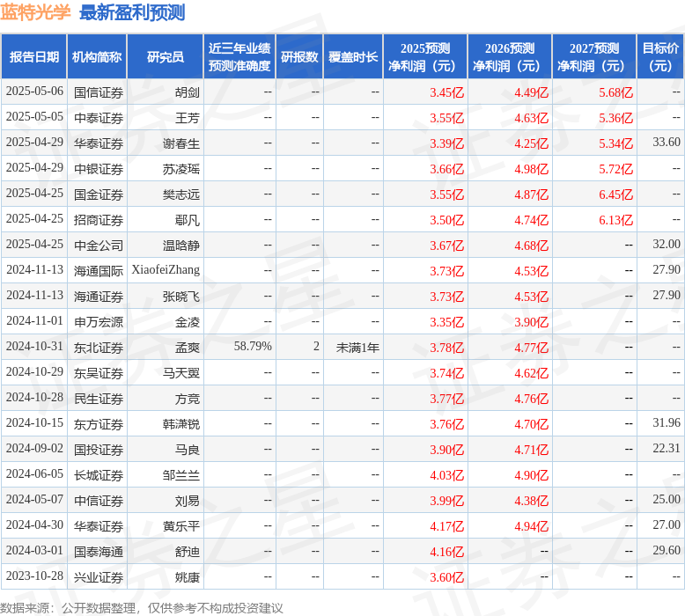The height and width of the screenshot is (616, 685).
Task: Click researcher name 邹兰兰
Action: [x=180, y=475]
